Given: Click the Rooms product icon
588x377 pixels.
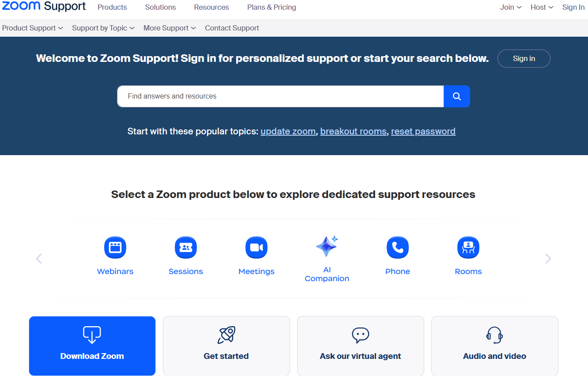Looking at the screenshot, I should click(x=468, y=248).
